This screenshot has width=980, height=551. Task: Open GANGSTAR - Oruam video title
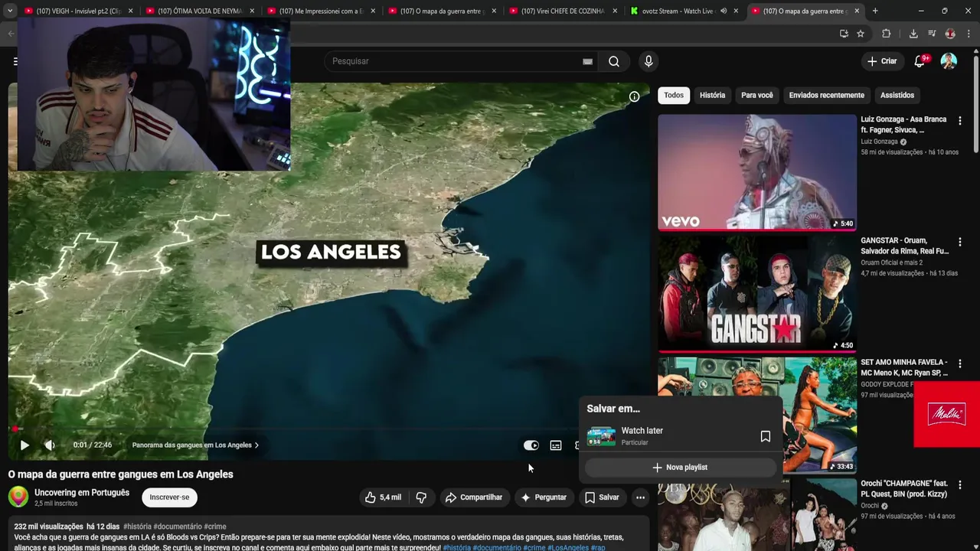[x=904, y=246]
